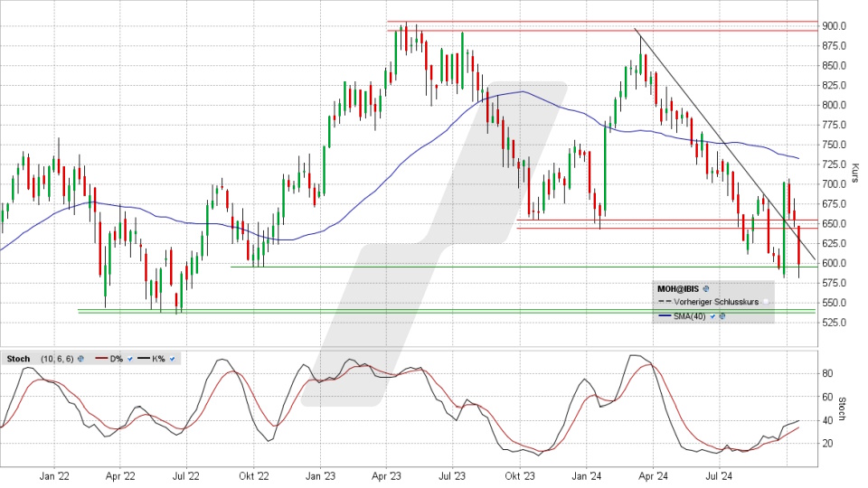Click the 725.0 price axis label
The width and height of the screenshot is (868, 488).
(x=834, y=164)
